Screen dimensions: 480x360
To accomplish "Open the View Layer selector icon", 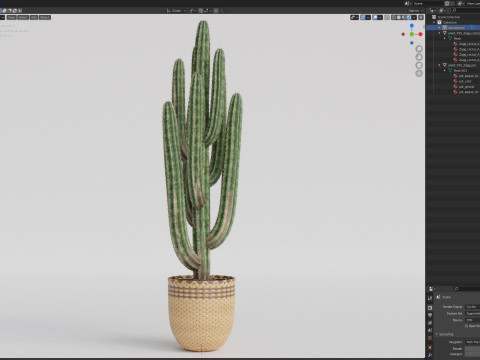I will coord(460,3).
